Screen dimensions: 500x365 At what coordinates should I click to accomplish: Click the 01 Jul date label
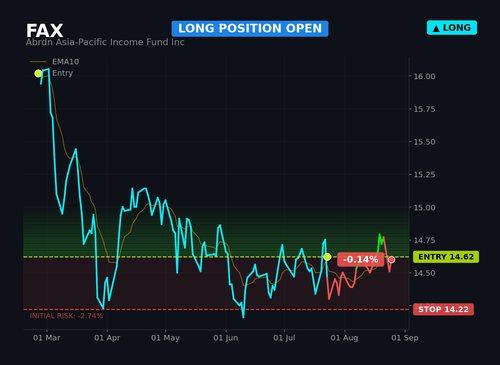click(x=284, y=338)
